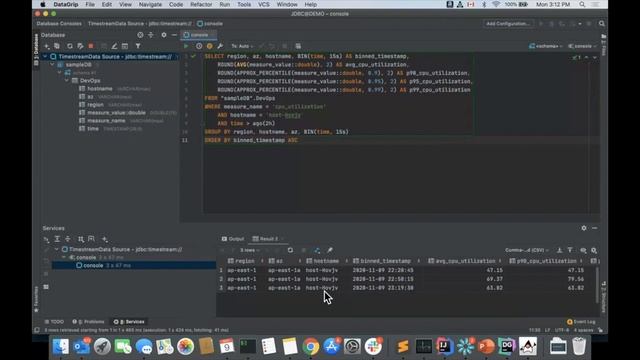640x360 pixels.
Task: Search everywhere magnifier at top right of DataGrip
Action: 602,24
